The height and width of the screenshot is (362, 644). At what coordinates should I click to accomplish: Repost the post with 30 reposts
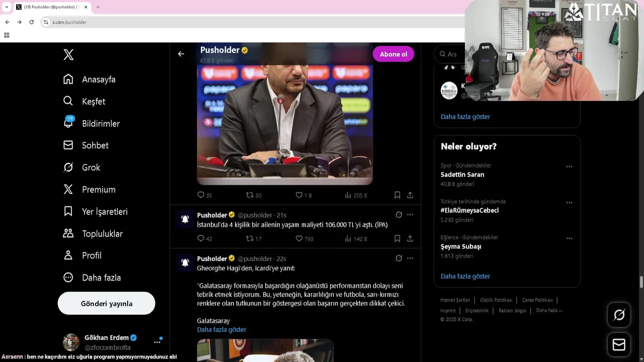click(x=254, y=195)
